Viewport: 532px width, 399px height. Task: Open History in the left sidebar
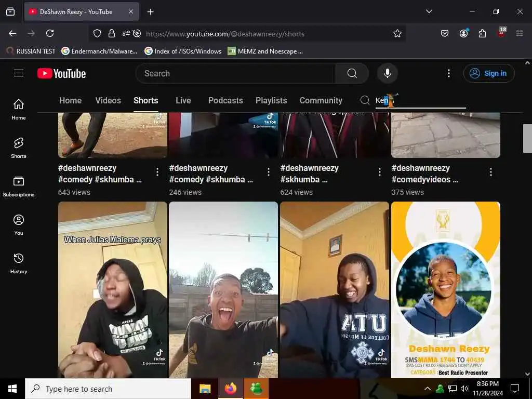tap(19, 263)
